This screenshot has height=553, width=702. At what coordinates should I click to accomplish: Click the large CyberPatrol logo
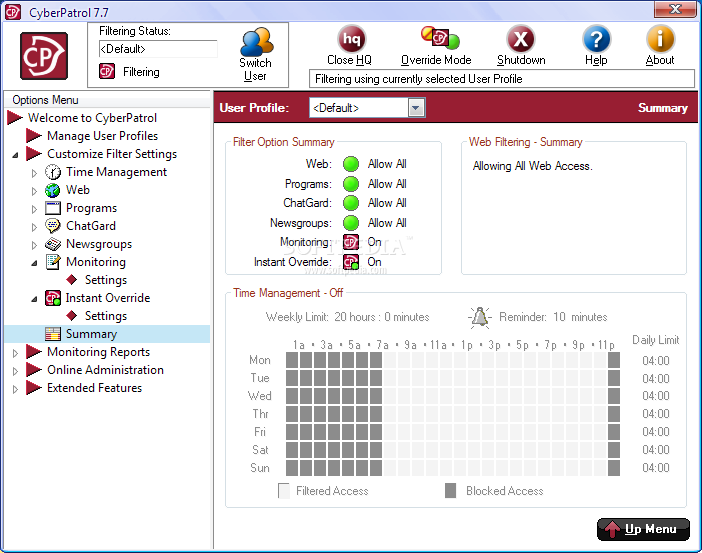point(44,56)
